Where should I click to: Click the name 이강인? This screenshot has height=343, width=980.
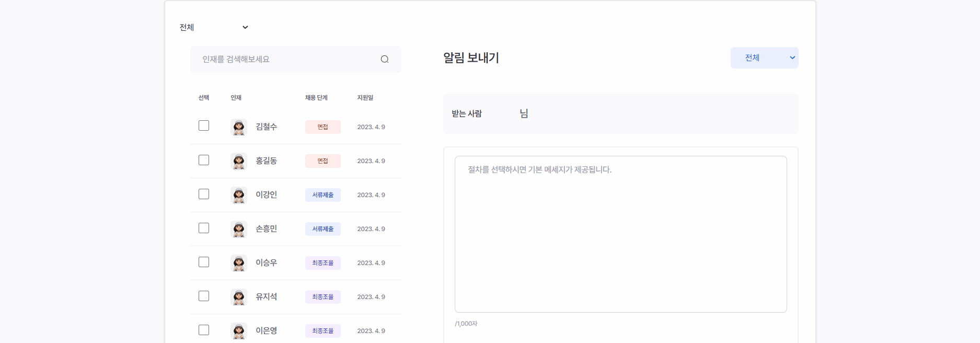[x=266, y=195]
